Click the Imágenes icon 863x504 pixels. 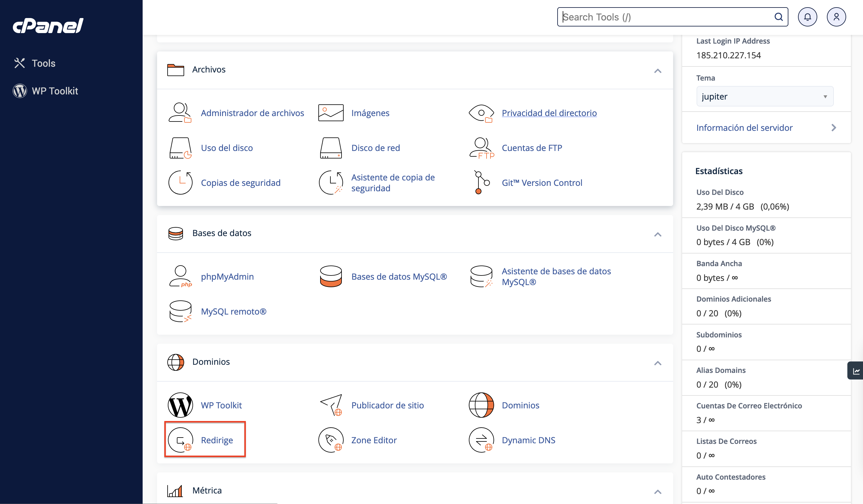[x=331, y=113]
